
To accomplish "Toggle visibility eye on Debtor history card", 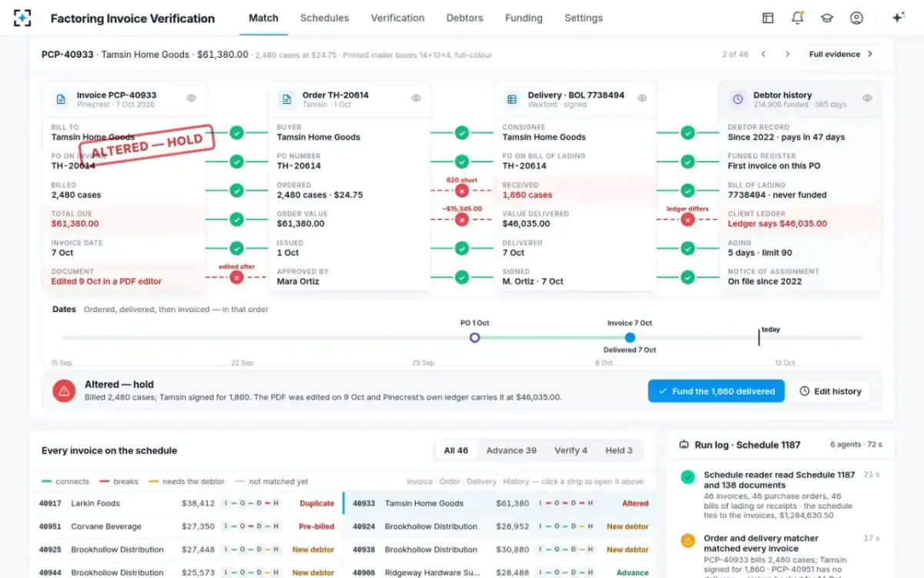I will [867, 99].
